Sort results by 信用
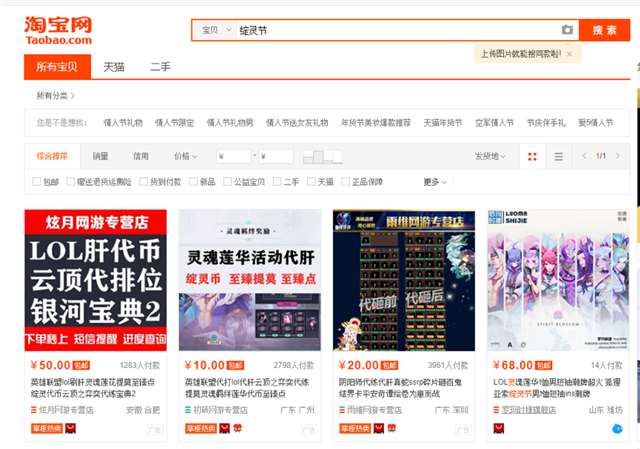640x449 pixels. (x=141, y=156)
